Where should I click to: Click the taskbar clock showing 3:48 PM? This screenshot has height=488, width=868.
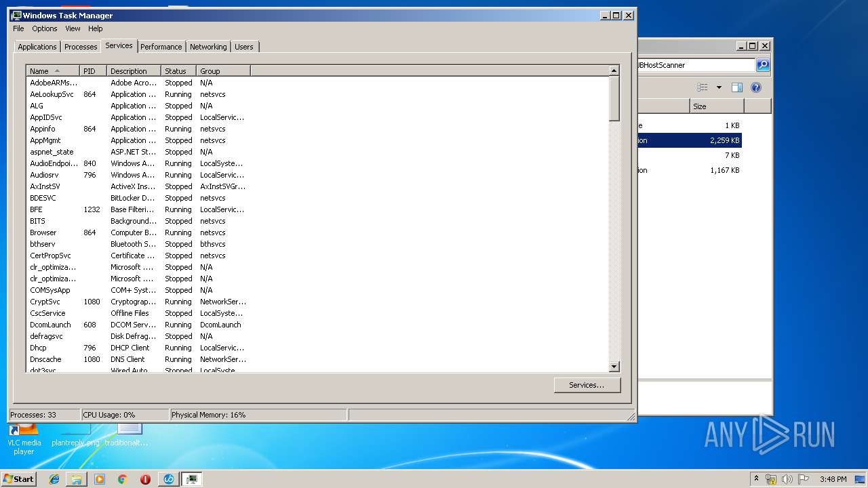[x=833, y=479]
